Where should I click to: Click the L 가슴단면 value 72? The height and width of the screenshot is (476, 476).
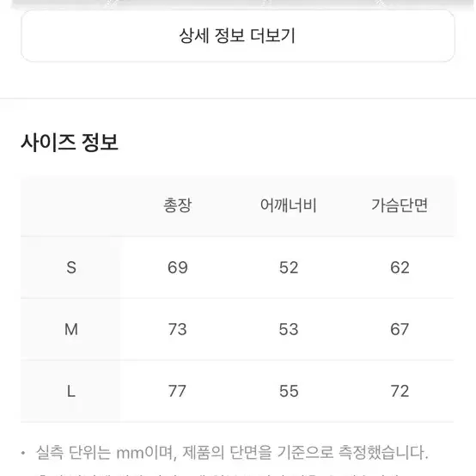click(x=400, y=391)
